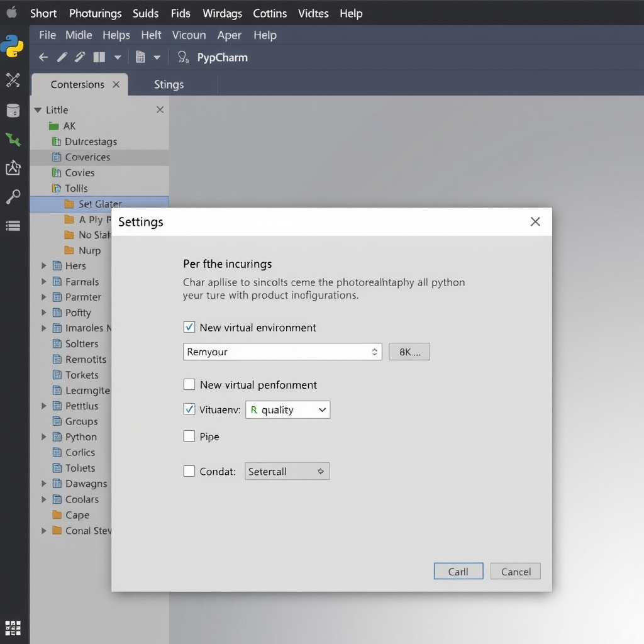Image resolution: width=644 pixels, height=644 pixels.
Task: Click the list icon in the left sidebar
Action: (14, 226)
